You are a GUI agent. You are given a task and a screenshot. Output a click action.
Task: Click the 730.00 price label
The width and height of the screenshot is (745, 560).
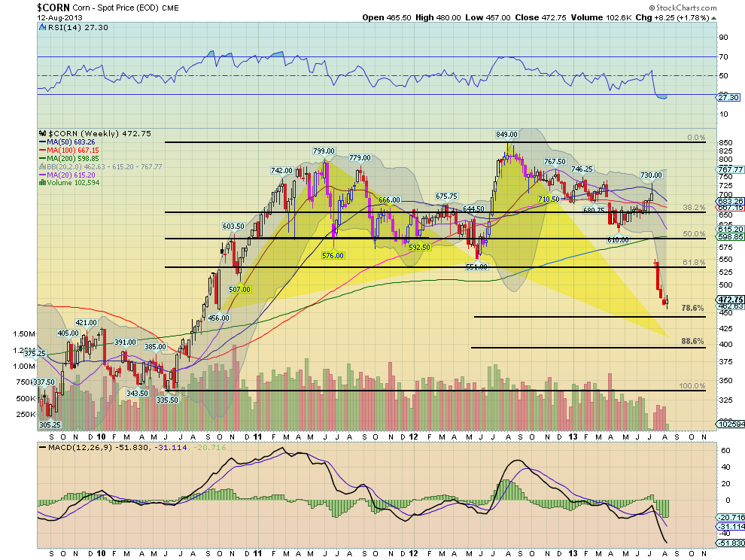tap(651, 175)
